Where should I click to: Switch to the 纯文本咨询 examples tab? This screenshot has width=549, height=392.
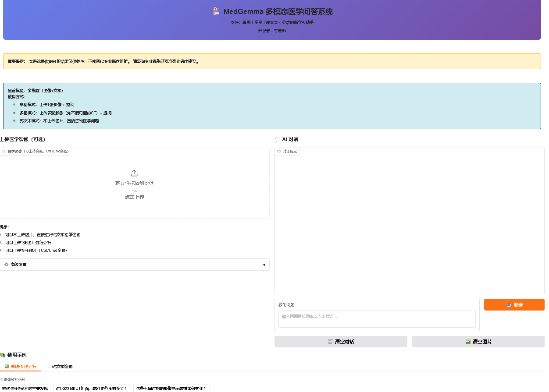point(61,366)
